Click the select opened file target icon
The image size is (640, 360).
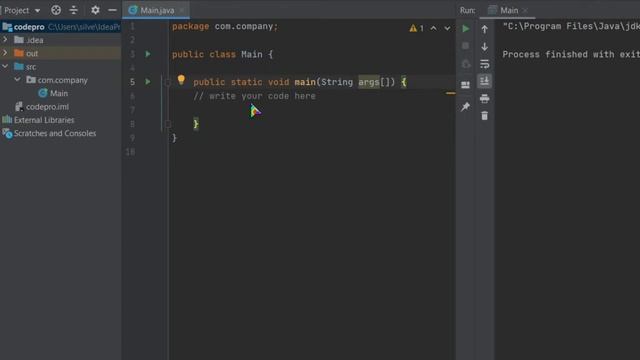click(56, 10)
